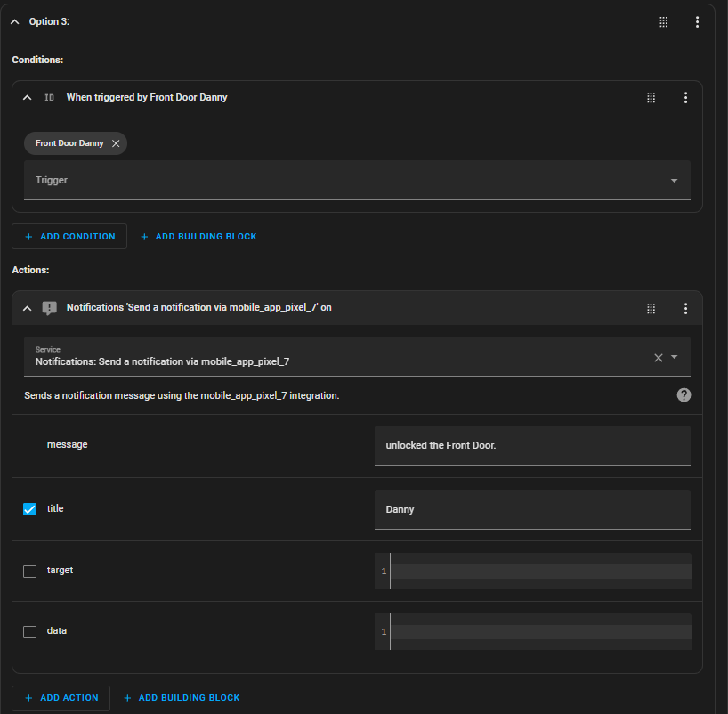The height and width of the screenshot is (714, 728).
Task: Enable the data checkbox
Action: tap(29, 632)
